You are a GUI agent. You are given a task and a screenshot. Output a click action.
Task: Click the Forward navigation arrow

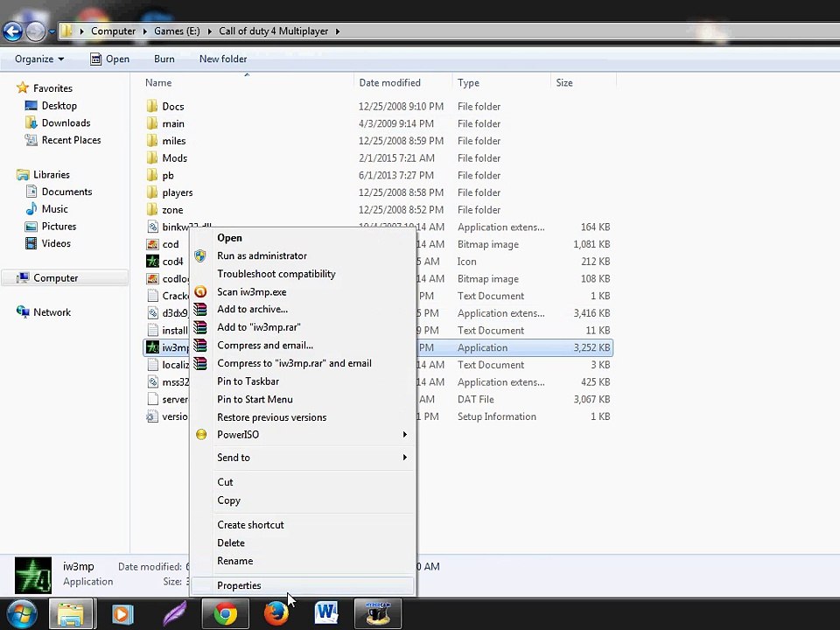[35, 31]
